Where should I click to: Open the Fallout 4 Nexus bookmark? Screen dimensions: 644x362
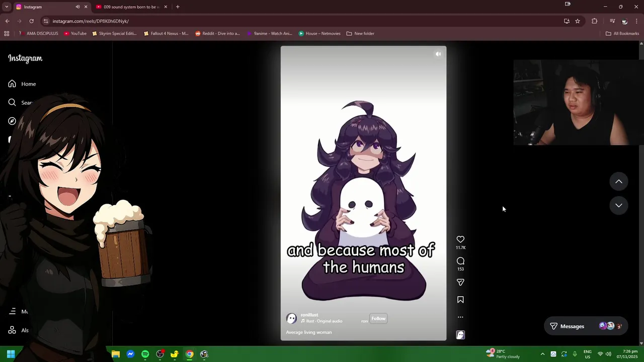[166, 34]
